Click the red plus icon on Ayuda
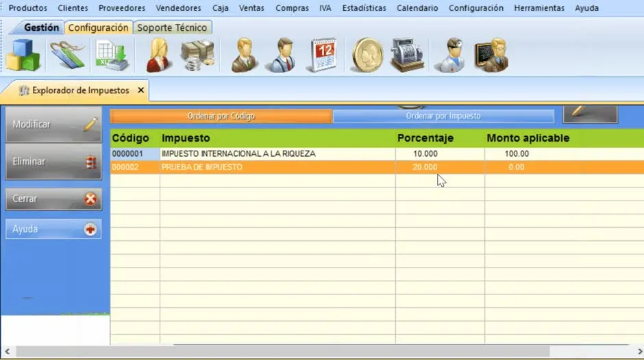 pos(90,229)
